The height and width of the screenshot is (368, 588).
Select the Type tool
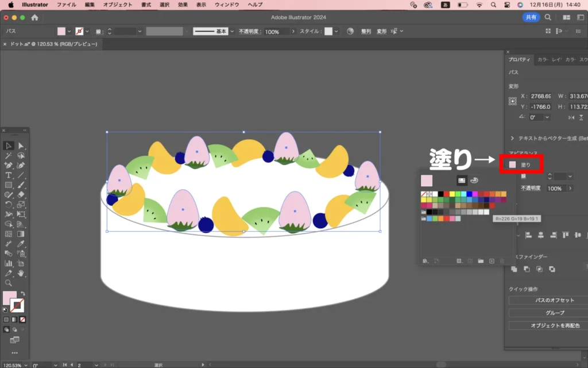[9, 175]
